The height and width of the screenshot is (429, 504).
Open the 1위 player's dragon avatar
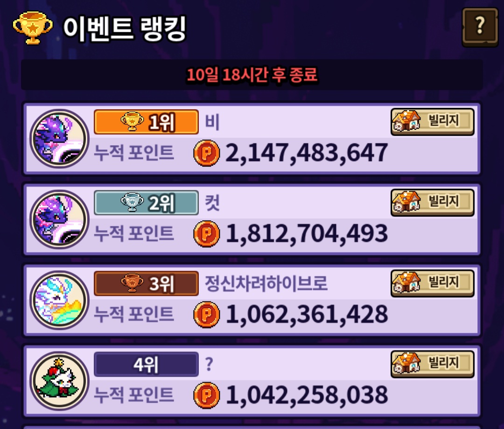click(x=59, y=139)
